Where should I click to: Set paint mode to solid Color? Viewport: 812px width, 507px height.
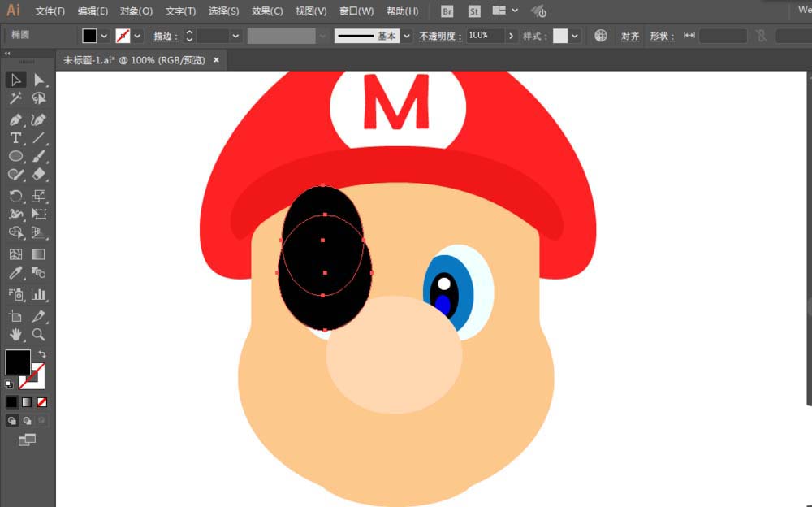click(x=11, y=401)
